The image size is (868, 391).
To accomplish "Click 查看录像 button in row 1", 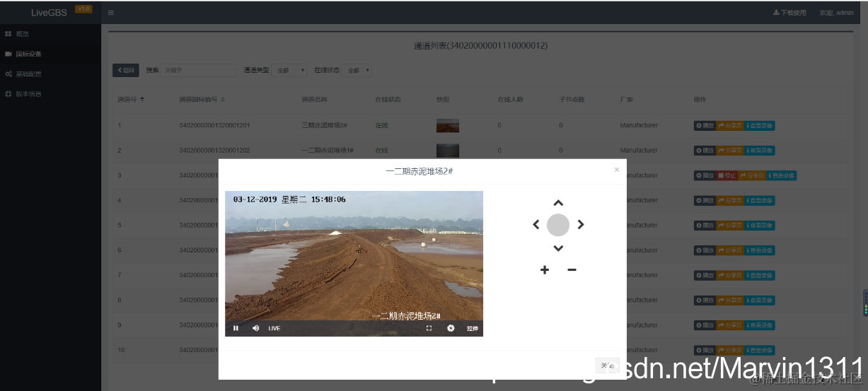I will tap(760, 126).
